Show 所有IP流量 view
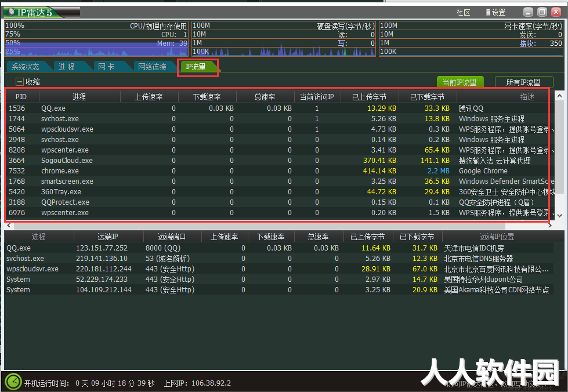 coord(523,82)
